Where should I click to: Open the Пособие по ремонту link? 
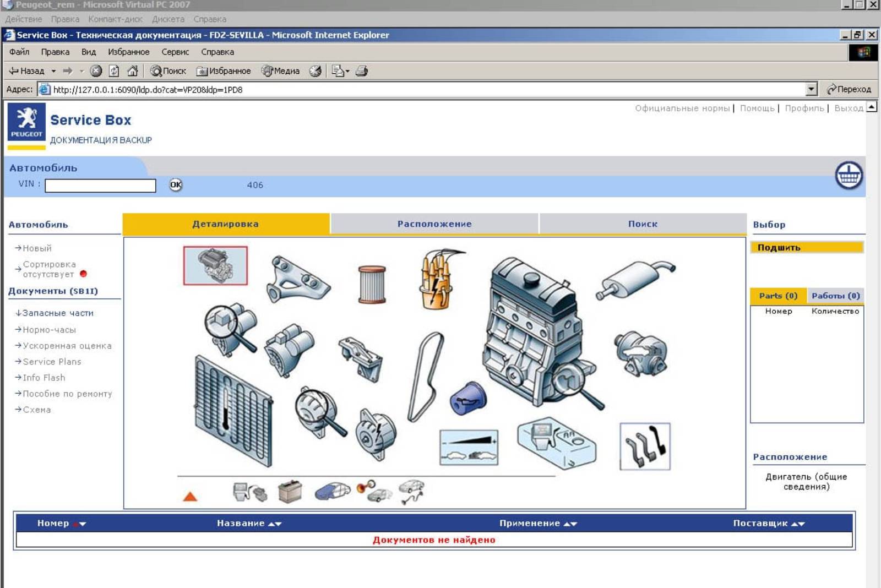coord(67,394)
